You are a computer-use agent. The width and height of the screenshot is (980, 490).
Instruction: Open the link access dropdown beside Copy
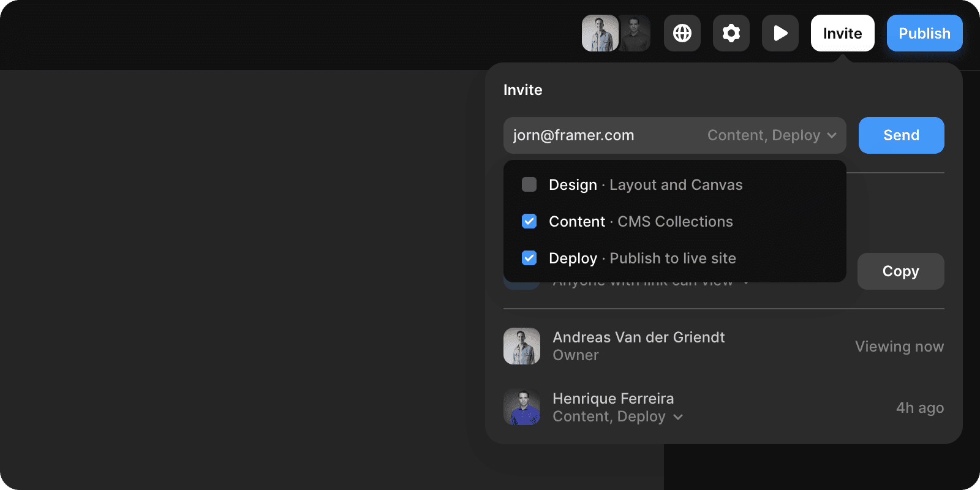point(745,284)
